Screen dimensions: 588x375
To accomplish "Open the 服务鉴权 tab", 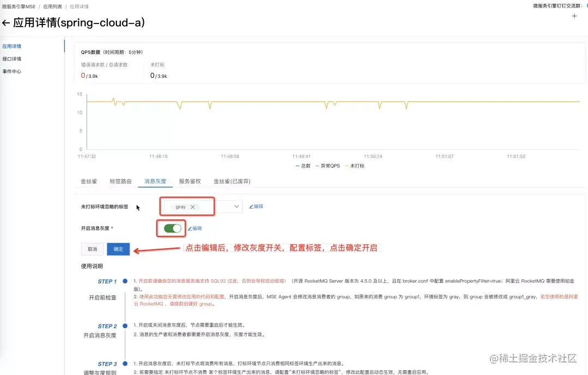I will click(190, 181).
